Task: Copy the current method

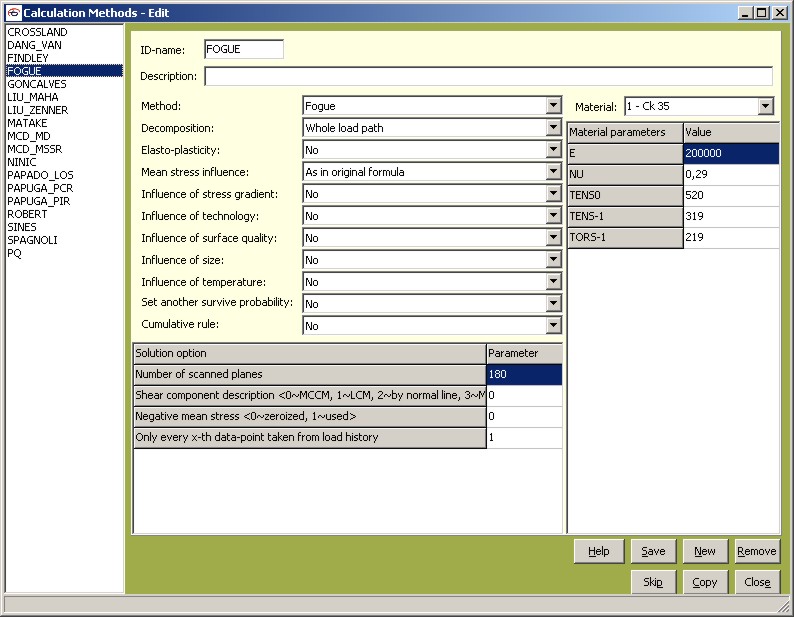Action: 705,582
